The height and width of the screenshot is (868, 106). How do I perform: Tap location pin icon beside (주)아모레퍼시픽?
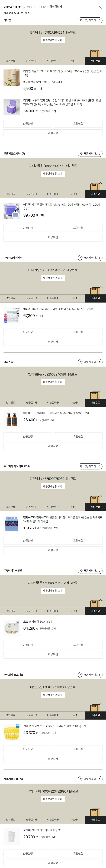point(81,258)
